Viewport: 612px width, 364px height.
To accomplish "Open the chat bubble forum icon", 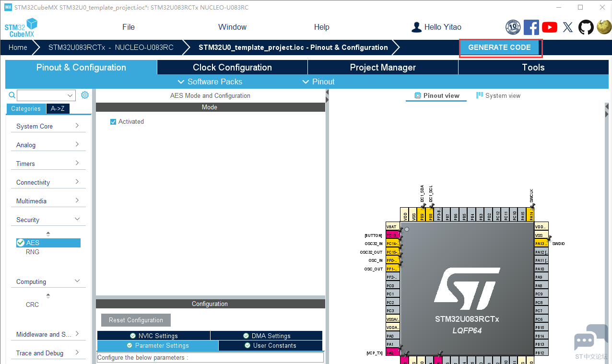I will 591,339.
